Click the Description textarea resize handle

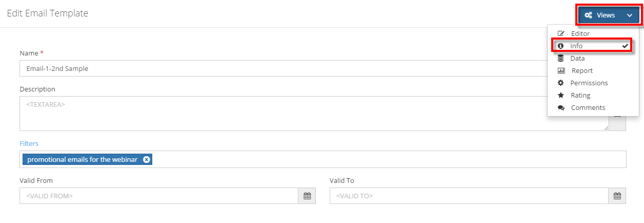click(606, 127)
